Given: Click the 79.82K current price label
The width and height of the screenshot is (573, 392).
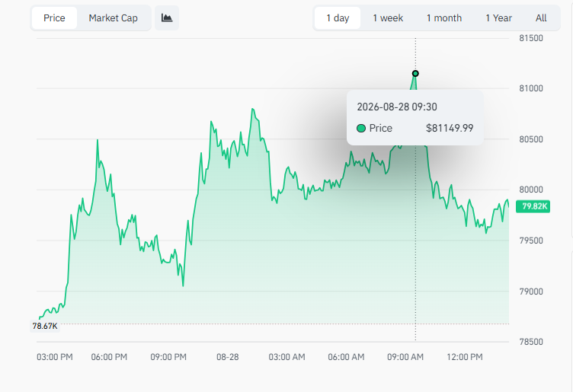Looking at the screenshot, I should [533, 206].
